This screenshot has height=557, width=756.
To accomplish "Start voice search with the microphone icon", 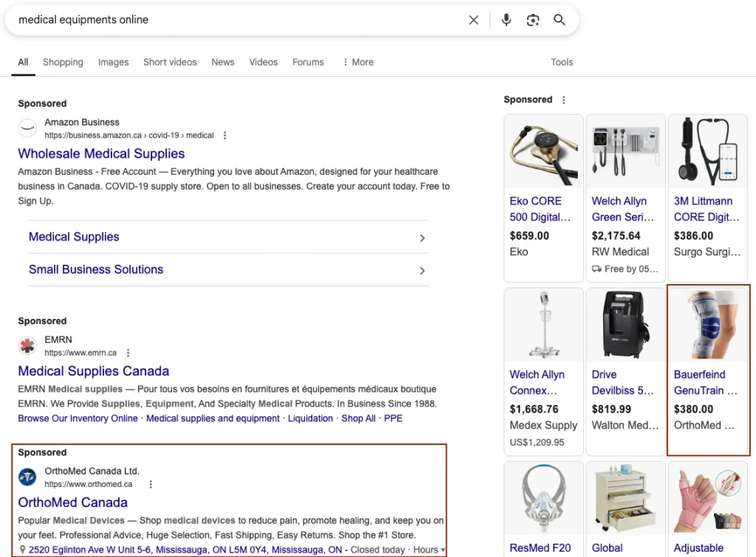I will [x=506, y=20].
